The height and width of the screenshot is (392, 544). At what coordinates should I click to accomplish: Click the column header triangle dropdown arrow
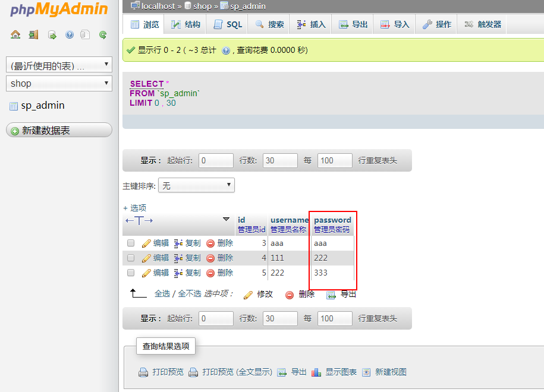tap(226, 219)
